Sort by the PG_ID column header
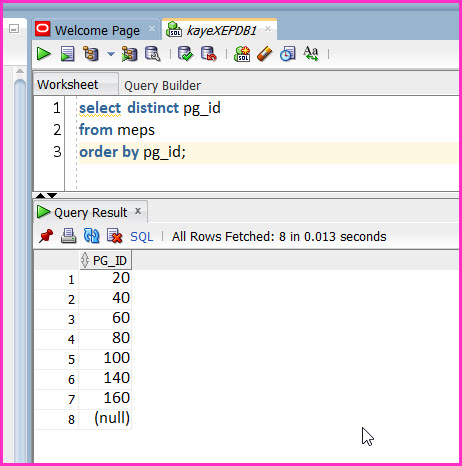This screenshot has height=466, width=462. point(105,260)
